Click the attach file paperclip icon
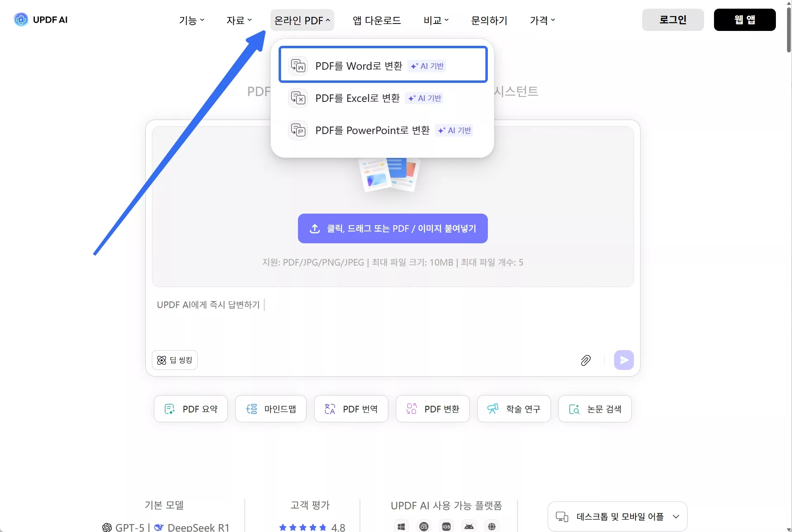Viewport: 792px width, 532px height. (x=586, y=360)
